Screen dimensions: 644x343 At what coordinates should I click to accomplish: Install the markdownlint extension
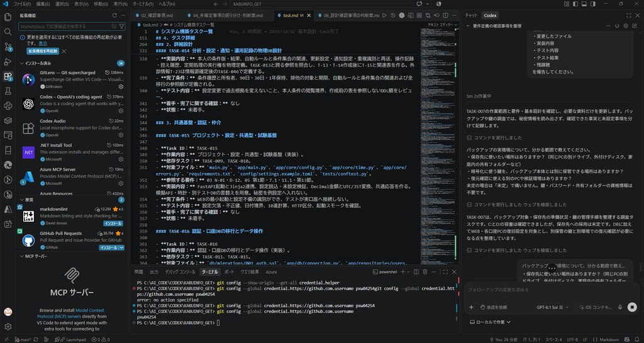[x=113, y=223]
